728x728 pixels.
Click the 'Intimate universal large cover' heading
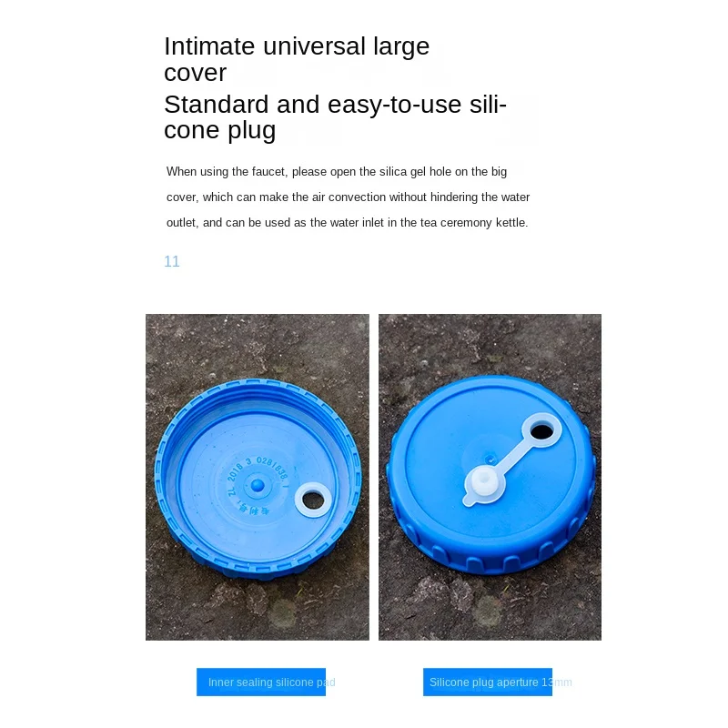(297, 59)
